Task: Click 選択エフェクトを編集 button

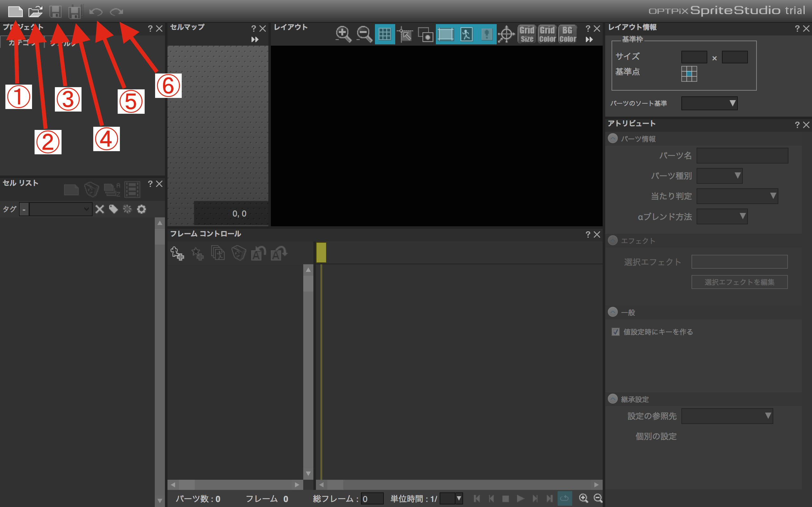Action: click(x=739, y=282)
